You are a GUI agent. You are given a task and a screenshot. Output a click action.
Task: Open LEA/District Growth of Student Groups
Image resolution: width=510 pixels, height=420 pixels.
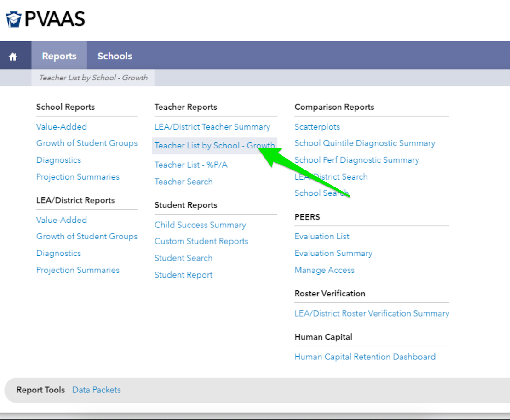87,236
